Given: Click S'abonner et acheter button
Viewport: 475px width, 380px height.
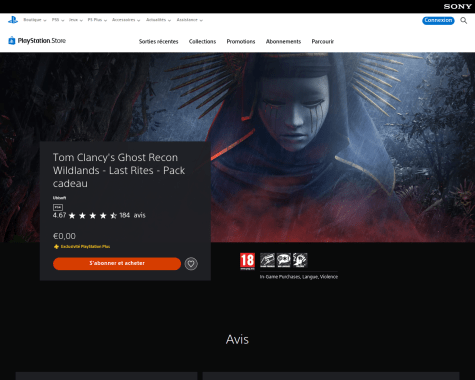Looking at the screenshot, I should [117, 263].
